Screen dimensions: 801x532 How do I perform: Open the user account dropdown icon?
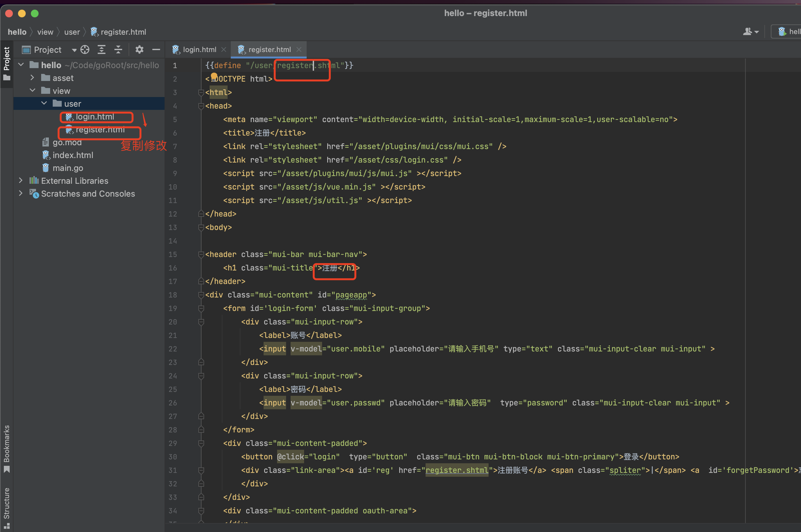[x=751, y=31]
